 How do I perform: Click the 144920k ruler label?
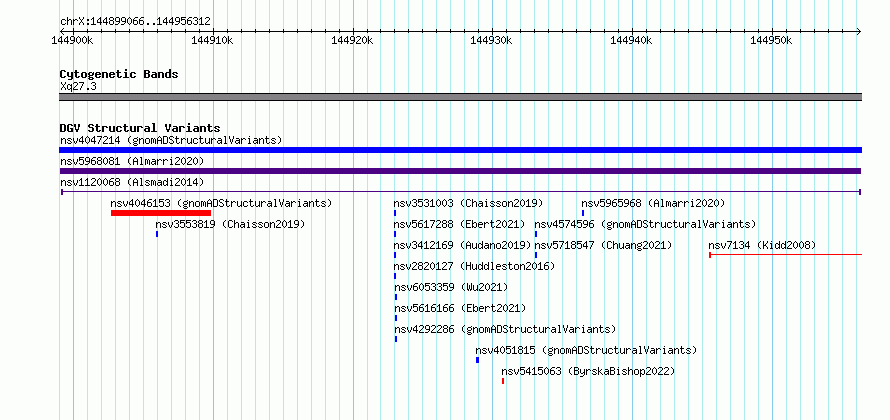[352, 40]
